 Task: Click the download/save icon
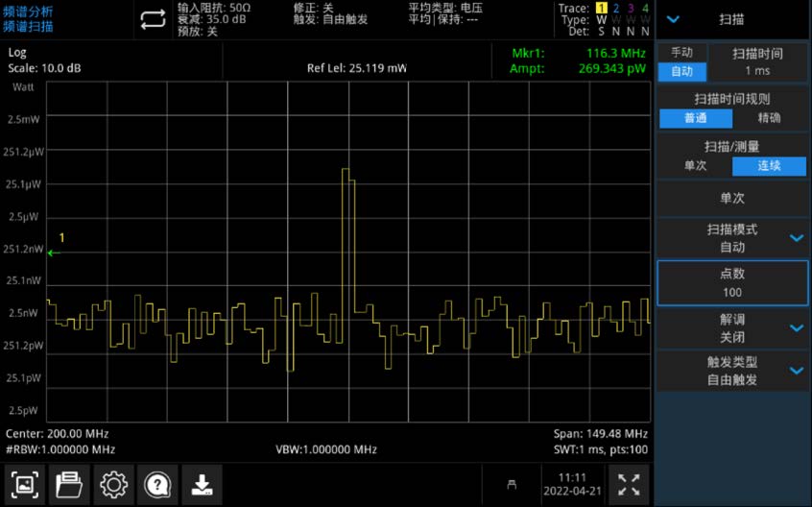[202, 485]
